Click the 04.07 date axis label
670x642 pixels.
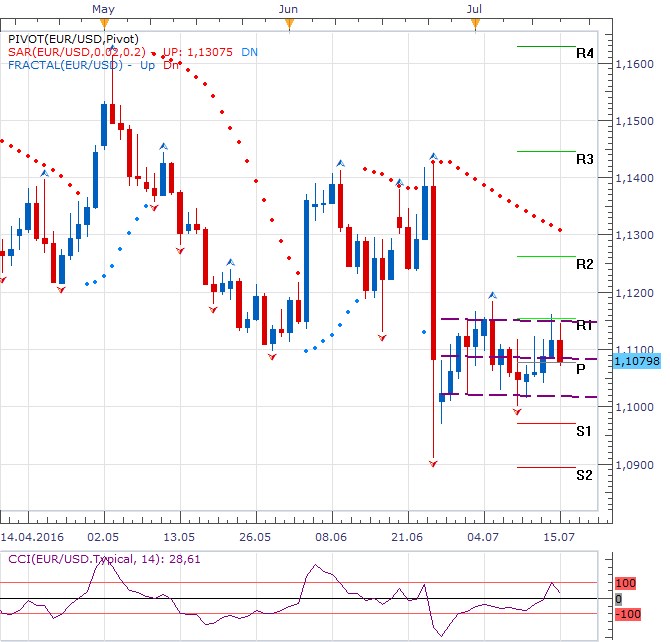[483, 537]
